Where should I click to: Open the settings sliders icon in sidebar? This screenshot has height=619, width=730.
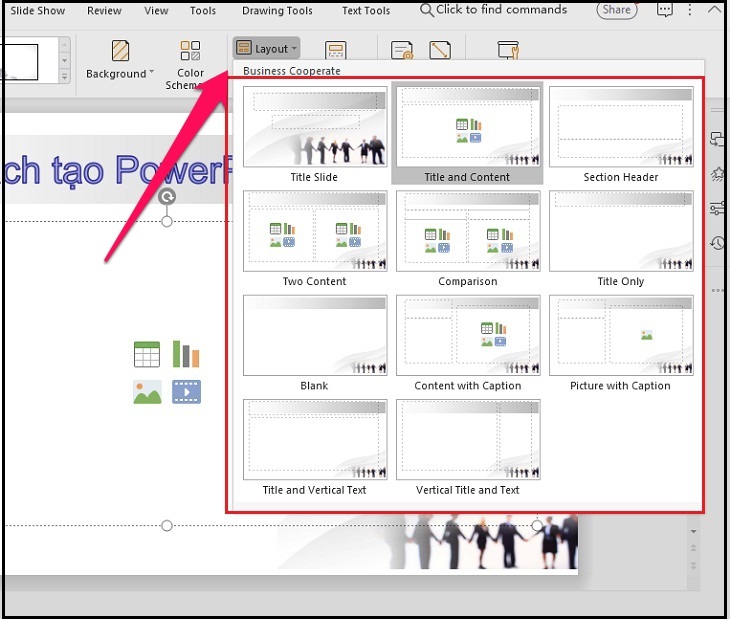click(717, 208)
